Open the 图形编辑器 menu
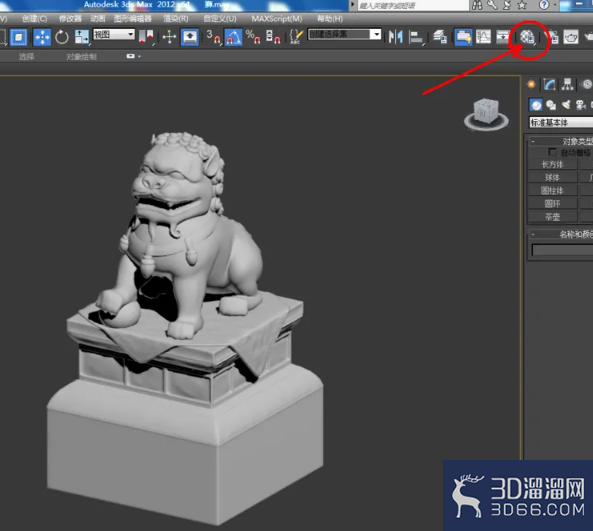 point(133,19)
